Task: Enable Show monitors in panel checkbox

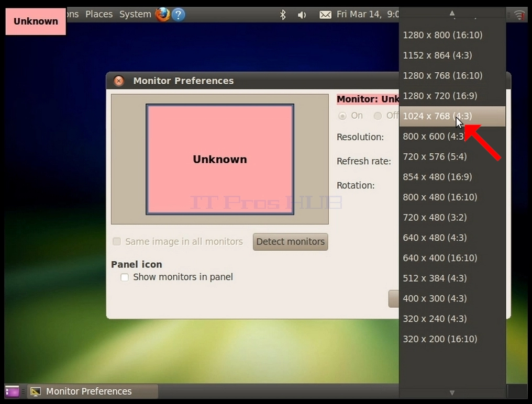Action: pos(125,277)
